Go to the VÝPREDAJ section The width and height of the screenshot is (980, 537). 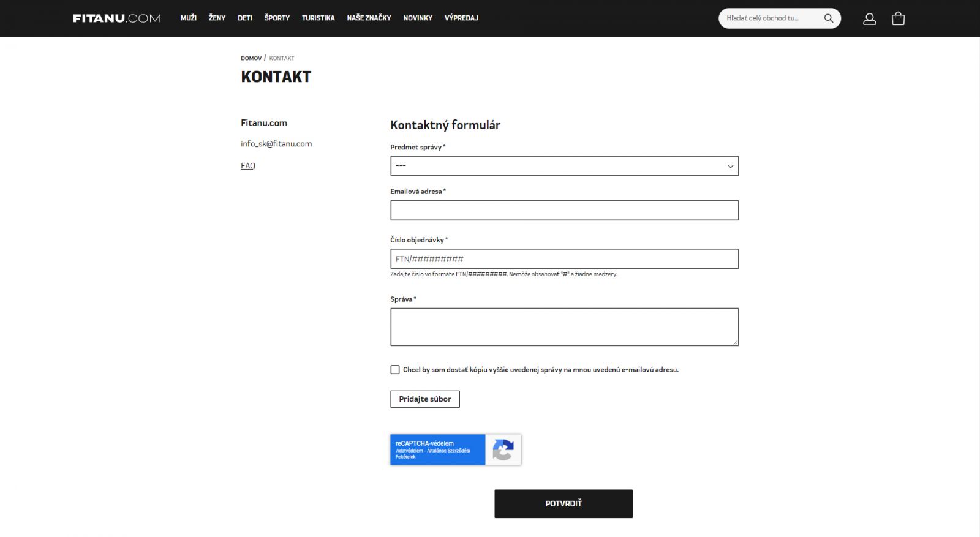tap(461, 18)
